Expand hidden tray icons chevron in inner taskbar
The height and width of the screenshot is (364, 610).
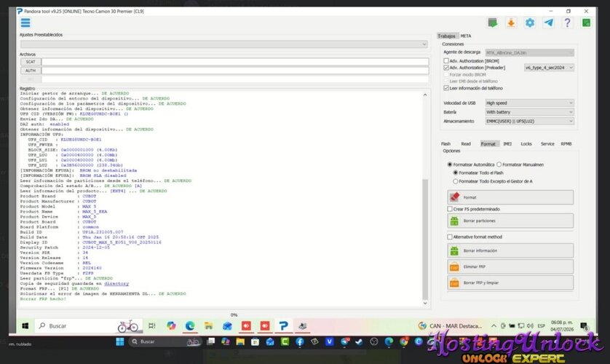(494, 326)
